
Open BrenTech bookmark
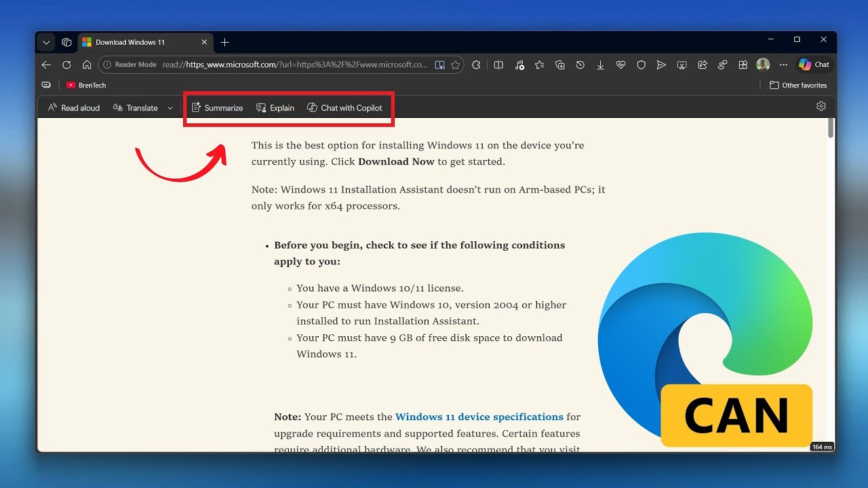pos(86,85)
